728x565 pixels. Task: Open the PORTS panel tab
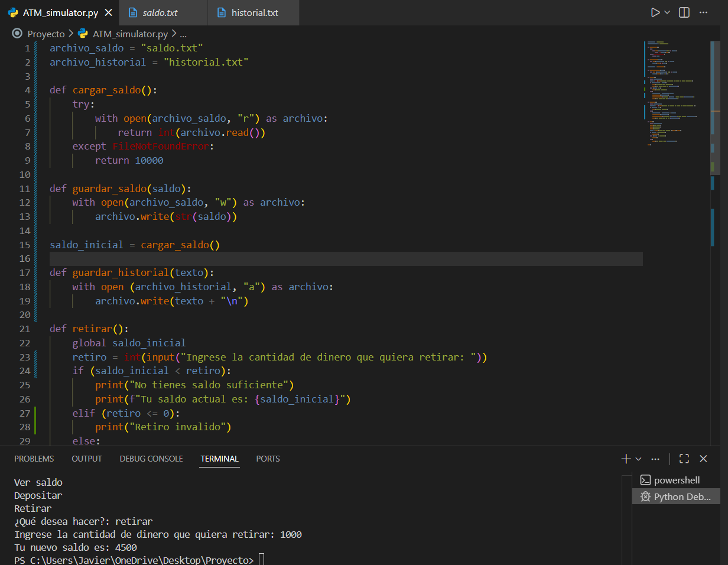pos(268,459)
